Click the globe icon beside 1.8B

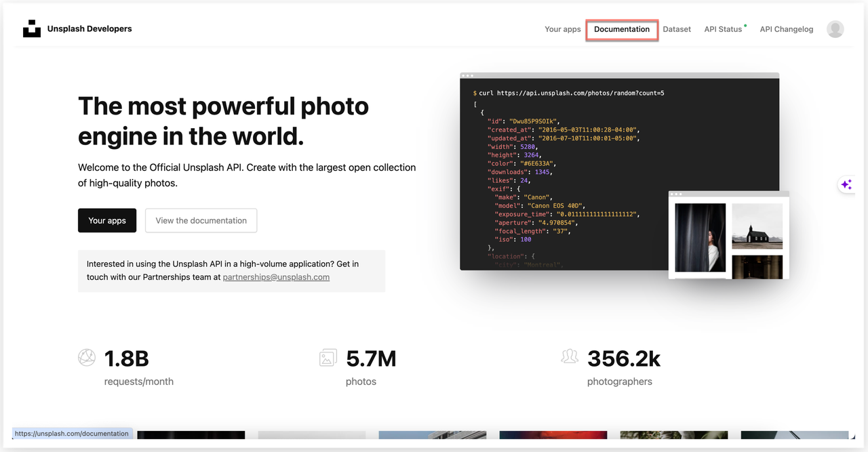pos(87,358)
